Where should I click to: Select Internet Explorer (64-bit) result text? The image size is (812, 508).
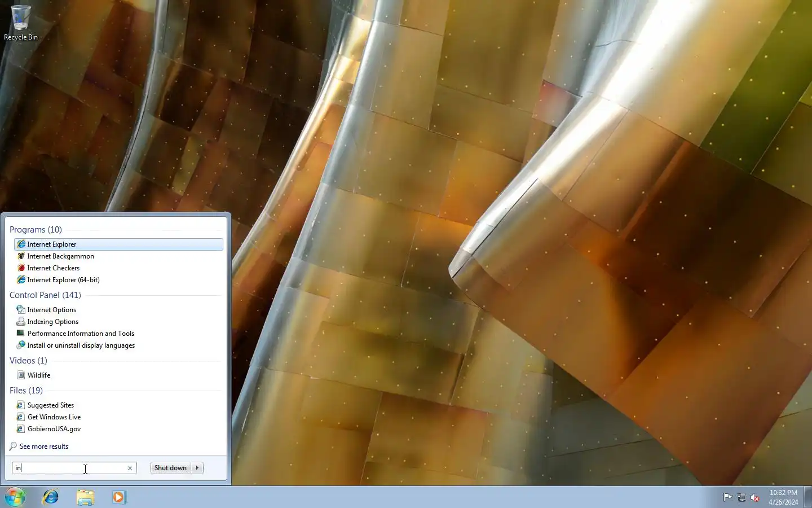coord(64,280)
